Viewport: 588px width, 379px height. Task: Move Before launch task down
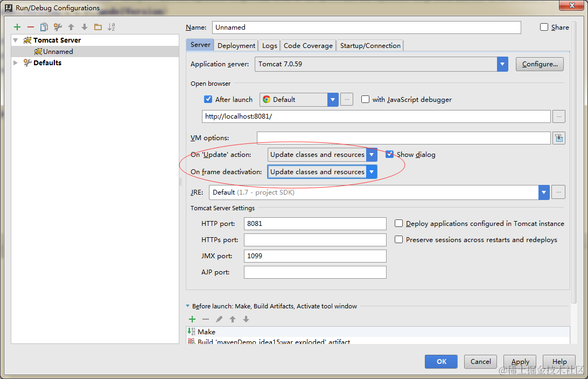coord(246,319)
